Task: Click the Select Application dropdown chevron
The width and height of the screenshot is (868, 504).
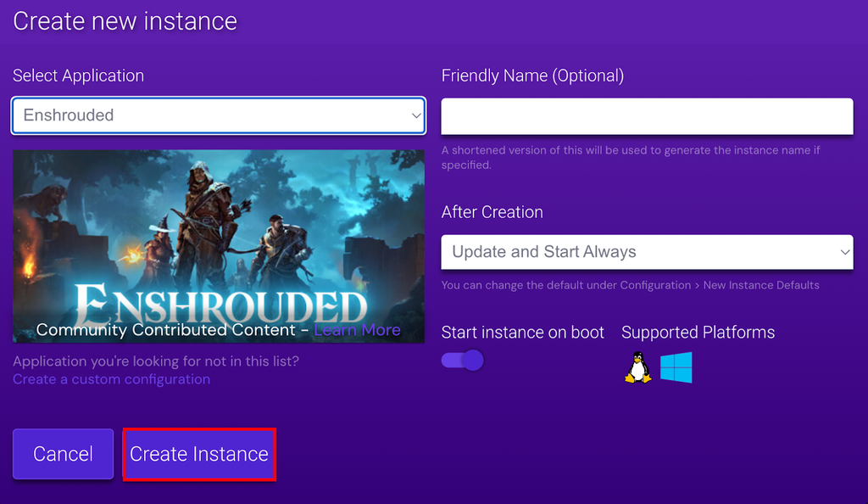Action: [415, 115]
